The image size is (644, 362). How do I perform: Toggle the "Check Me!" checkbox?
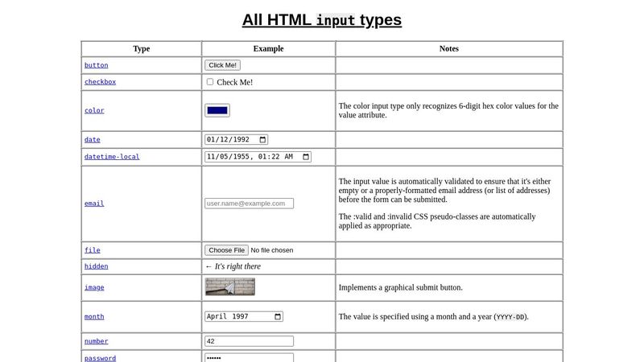click(210, 81)
